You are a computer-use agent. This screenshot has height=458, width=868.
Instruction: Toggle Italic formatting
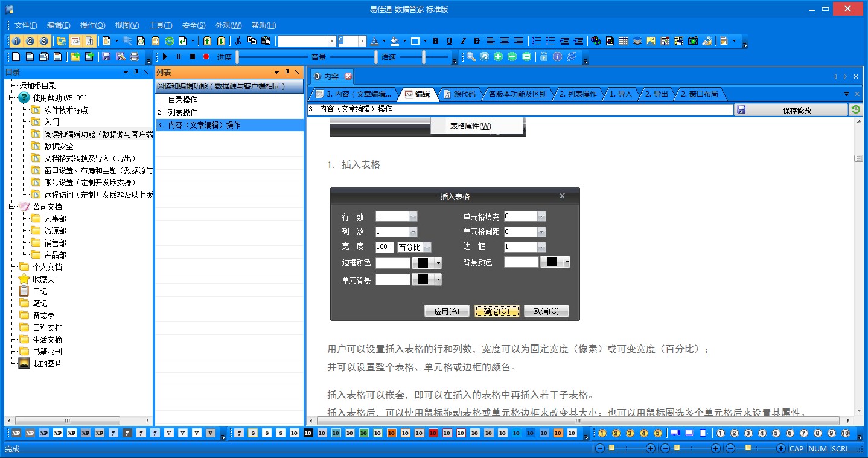tap(463, 41)
